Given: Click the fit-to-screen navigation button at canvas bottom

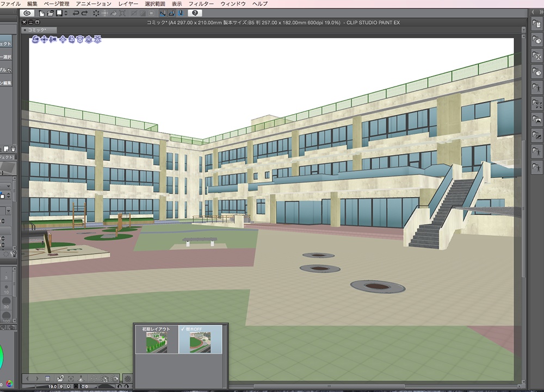Looking at the screenshot, I should [71, 379].
